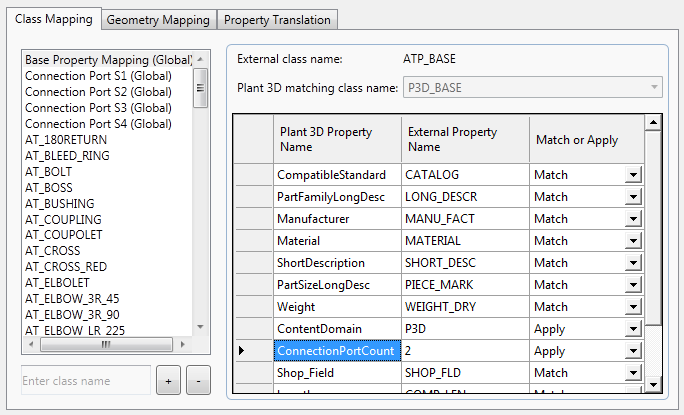This screenshot has width=684, height=415.
Task: Click the plus button to add class
Action: click(x=169, y=381)
